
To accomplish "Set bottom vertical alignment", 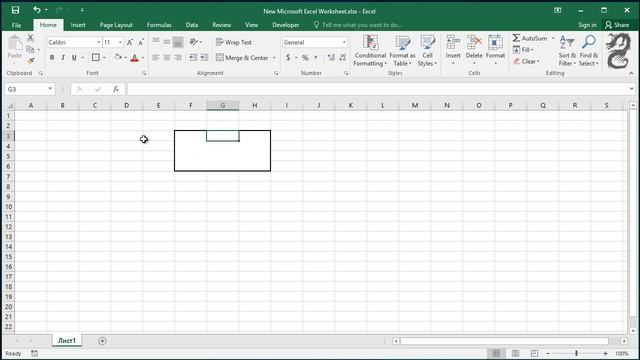I will click(x=178, y=42).
